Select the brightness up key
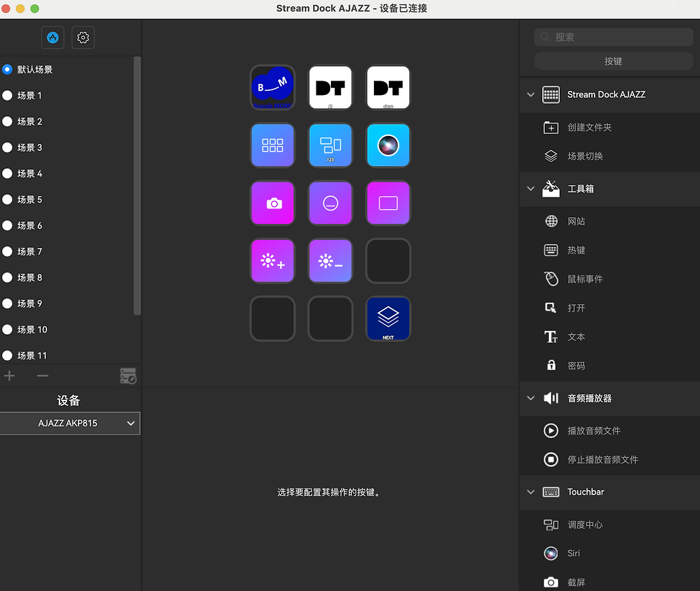 pyautogui.click(x=272, y=261)
